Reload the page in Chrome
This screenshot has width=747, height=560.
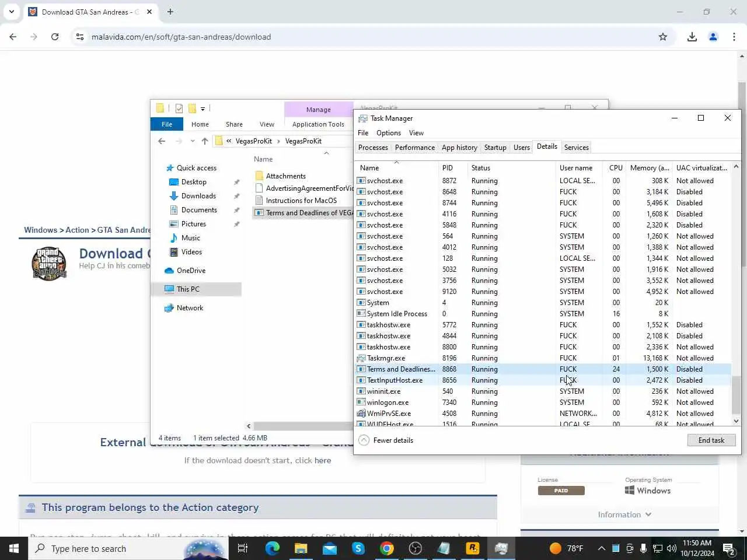pyautogui.click(x=55, y=37)
